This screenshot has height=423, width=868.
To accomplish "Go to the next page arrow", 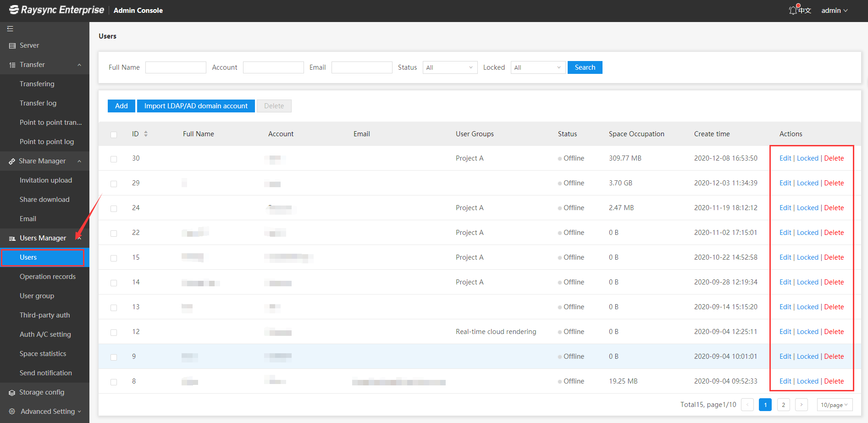I will point(802,405).
